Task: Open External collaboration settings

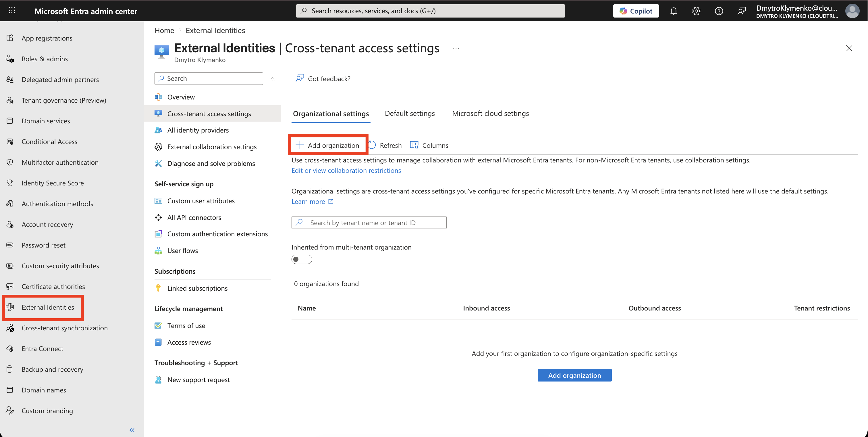Action: pyautogui.click(x=212, y=147)
